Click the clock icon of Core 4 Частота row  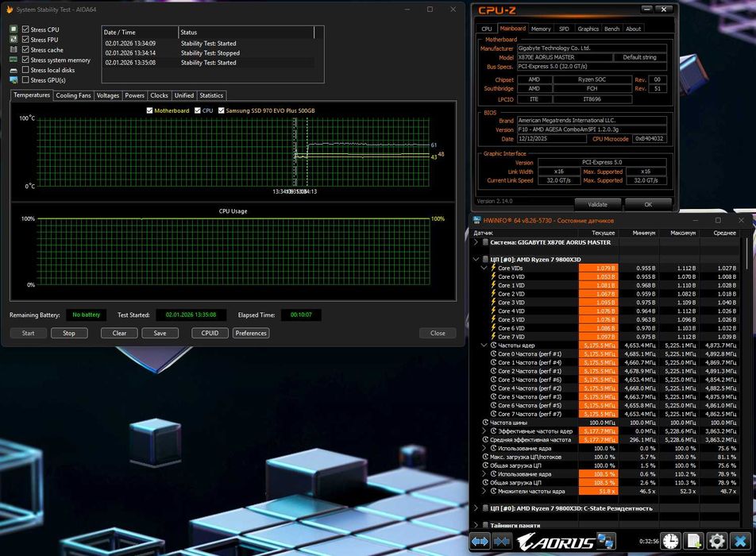[494, 388]
